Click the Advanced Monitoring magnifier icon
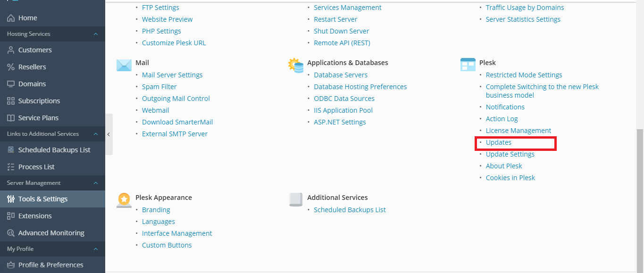 [x=11, y=233]
